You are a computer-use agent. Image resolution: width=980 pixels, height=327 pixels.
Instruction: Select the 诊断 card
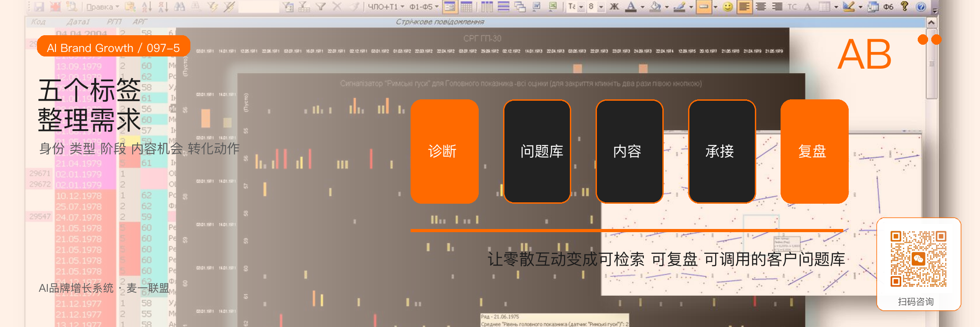pos(444,151)
